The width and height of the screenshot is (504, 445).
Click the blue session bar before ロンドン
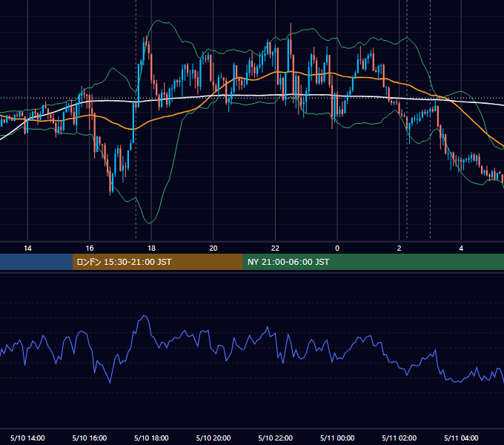(x=36, y=262)
